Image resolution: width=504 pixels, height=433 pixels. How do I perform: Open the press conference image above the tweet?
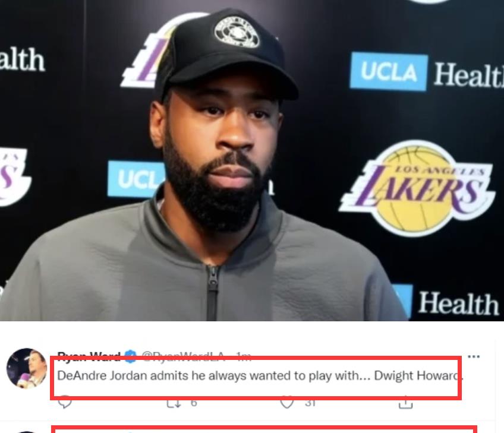tap(252, 160)
